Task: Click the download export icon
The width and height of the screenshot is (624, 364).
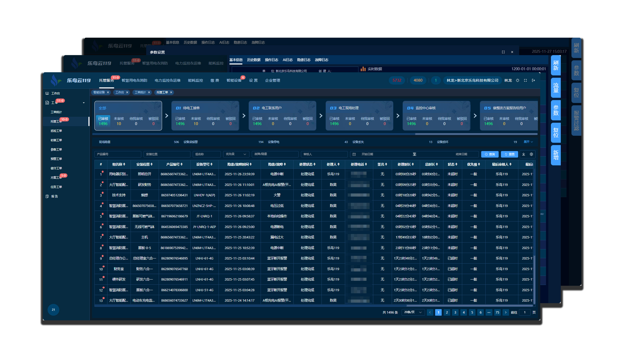Action: (524, 154)
